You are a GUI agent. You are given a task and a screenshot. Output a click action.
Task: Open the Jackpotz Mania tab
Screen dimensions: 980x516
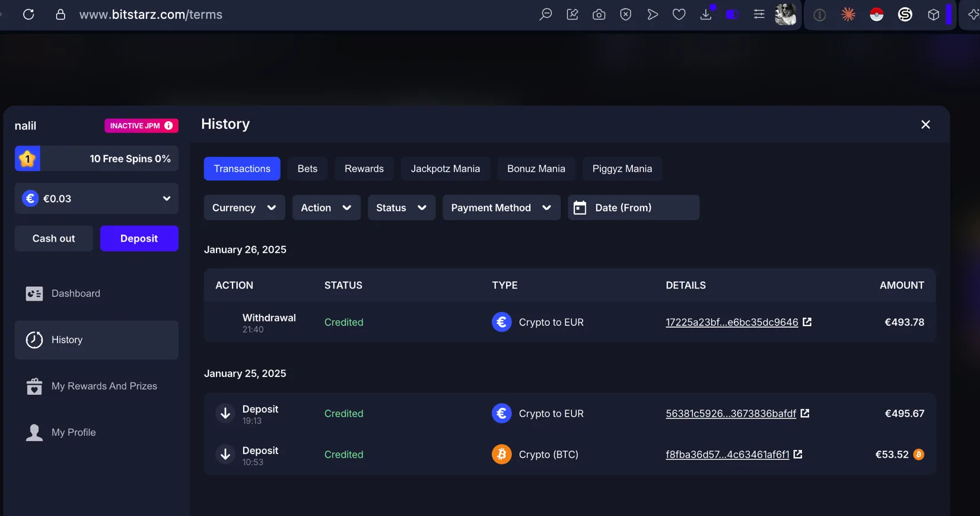click(446, 169)
